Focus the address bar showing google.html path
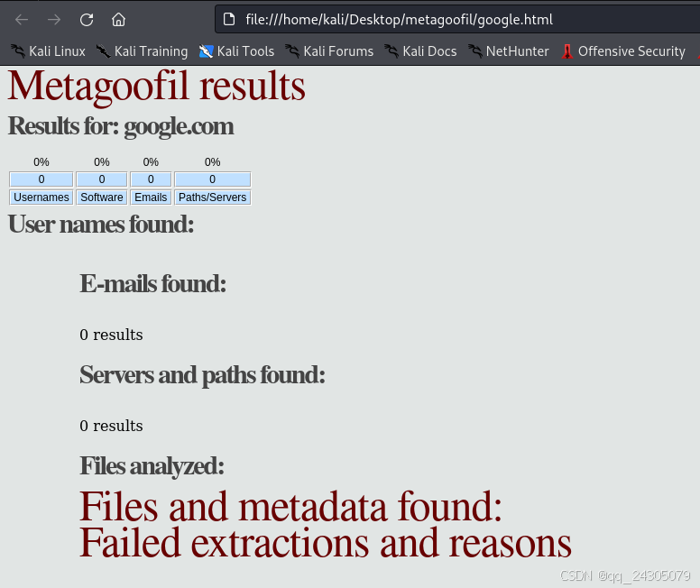 pos(457,20)
